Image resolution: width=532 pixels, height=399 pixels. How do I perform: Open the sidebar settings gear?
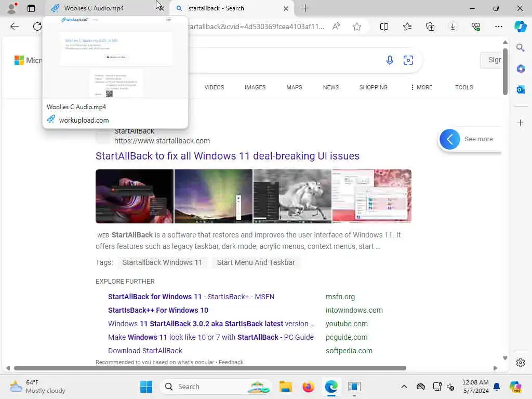coord(521,363)
